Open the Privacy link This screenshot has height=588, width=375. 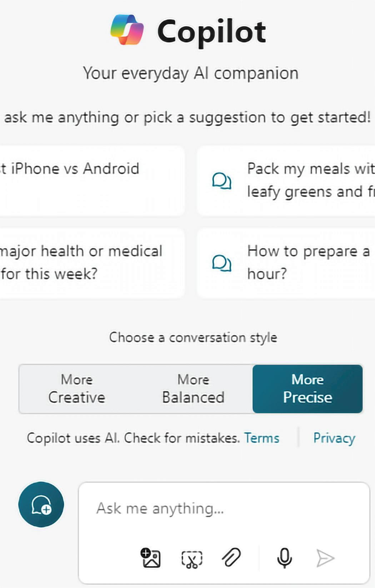point(334,438)
